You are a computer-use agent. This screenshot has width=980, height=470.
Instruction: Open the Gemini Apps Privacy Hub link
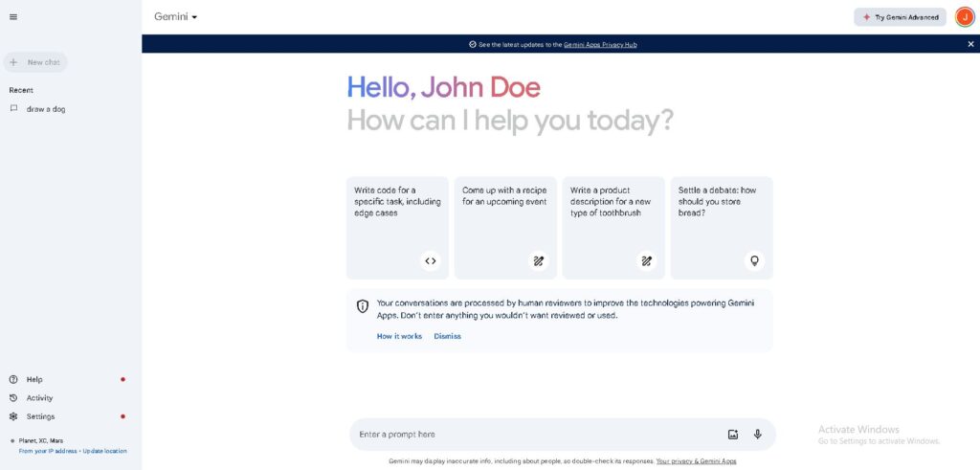point(600,44)
